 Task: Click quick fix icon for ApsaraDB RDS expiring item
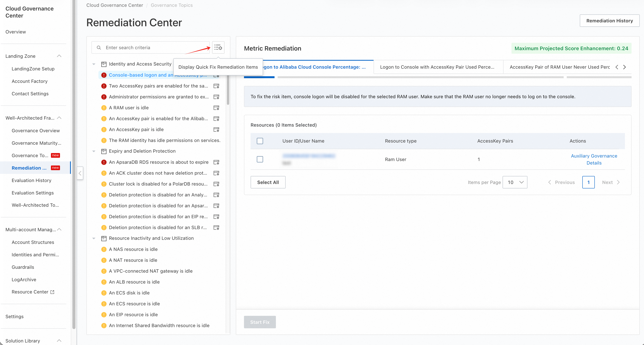tap(216, 162)
